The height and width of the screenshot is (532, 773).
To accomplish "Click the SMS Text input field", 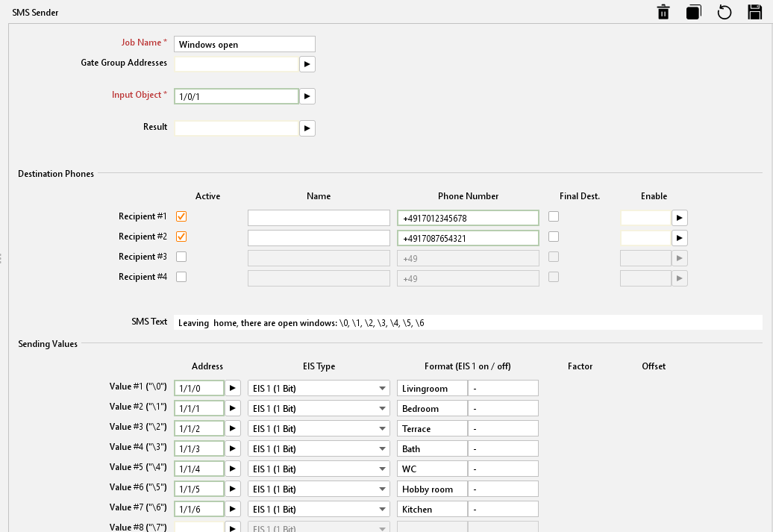I will pyautogui.click(x=467, y=323).
